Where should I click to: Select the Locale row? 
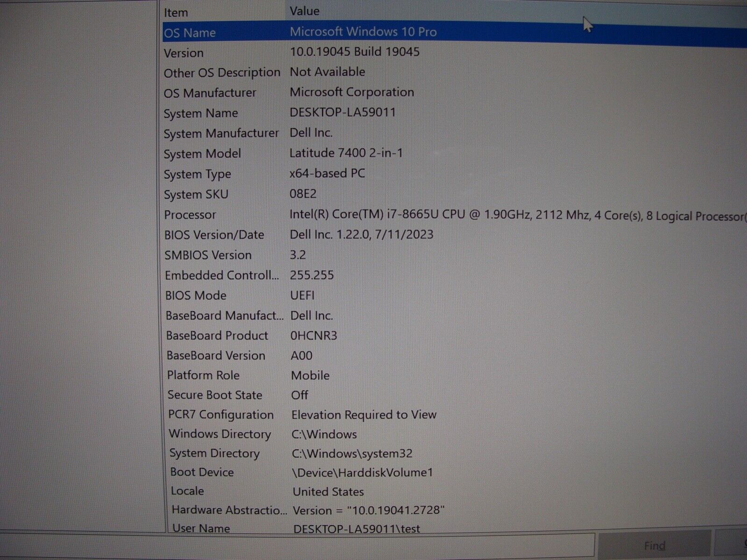coord(187,491)
